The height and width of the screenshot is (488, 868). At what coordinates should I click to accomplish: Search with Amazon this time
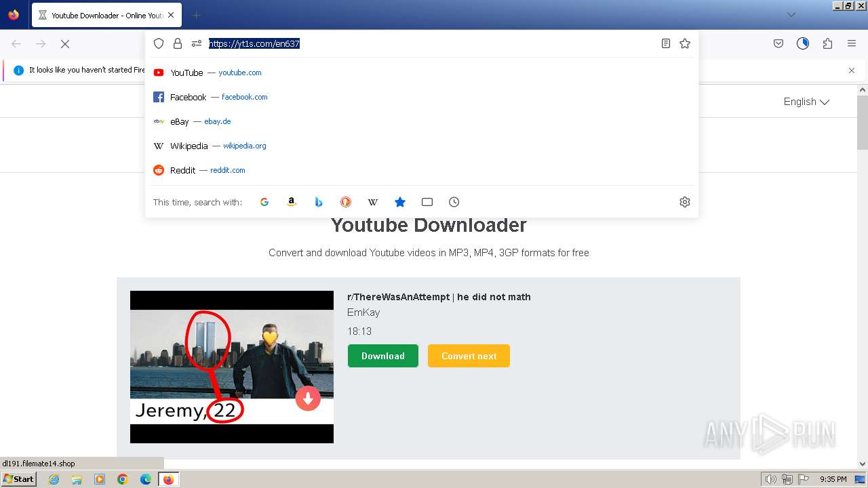tap(292, 202)
